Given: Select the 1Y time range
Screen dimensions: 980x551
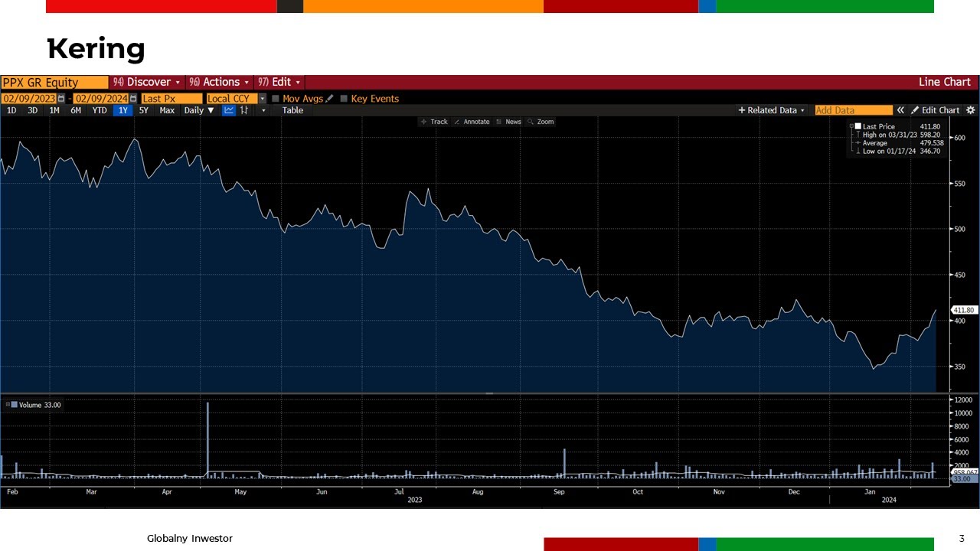Looking at the screenshot, I should click(122, 110).
